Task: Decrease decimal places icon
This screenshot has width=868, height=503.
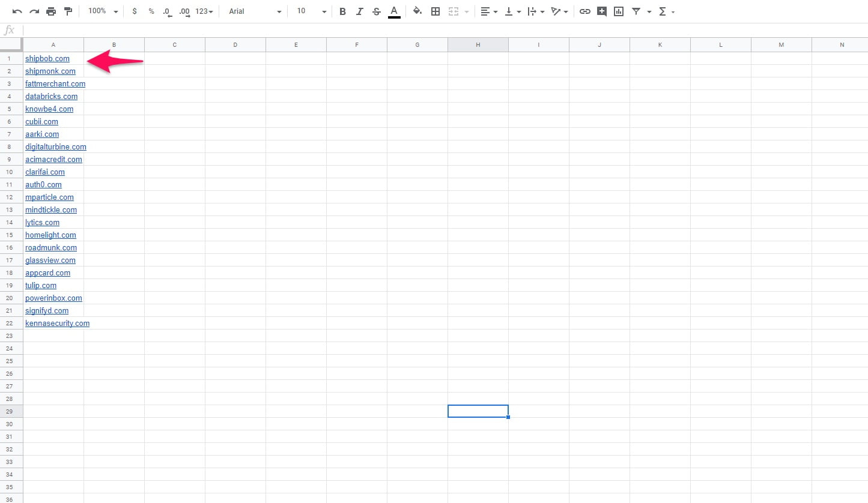Action: (x=167, y=11)
